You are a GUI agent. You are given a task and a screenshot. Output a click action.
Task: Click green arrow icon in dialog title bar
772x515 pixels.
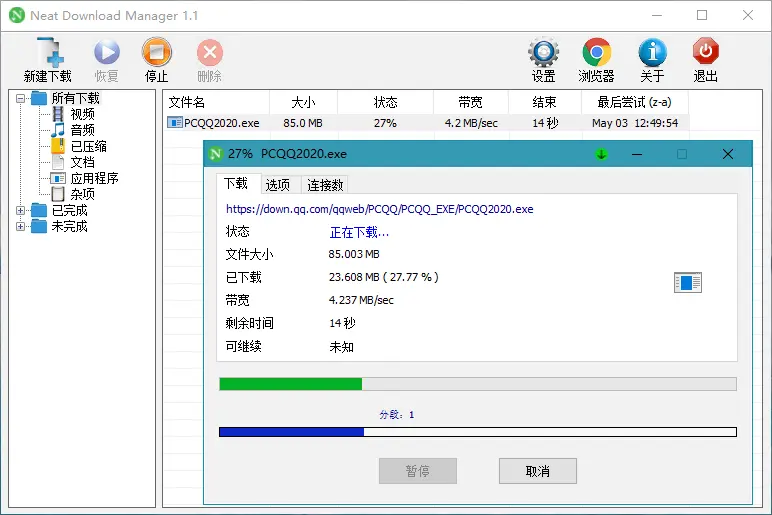pos(601,154)
